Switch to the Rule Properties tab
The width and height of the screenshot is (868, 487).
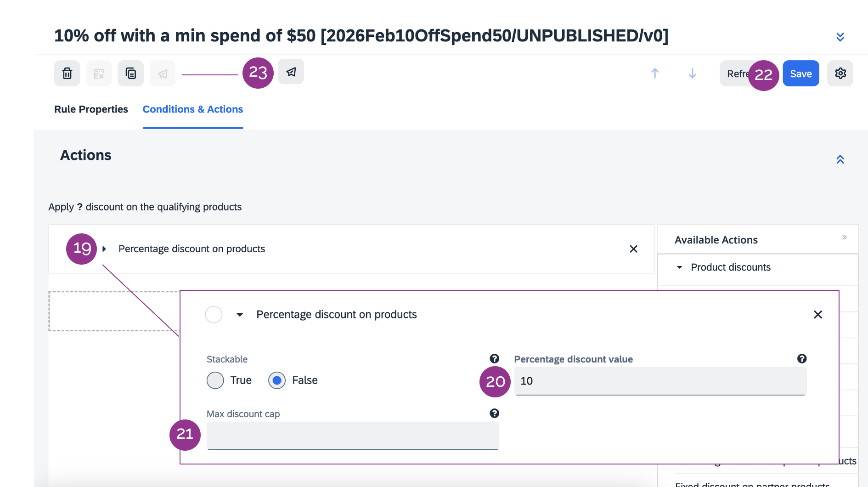click(x=91, y=109)
